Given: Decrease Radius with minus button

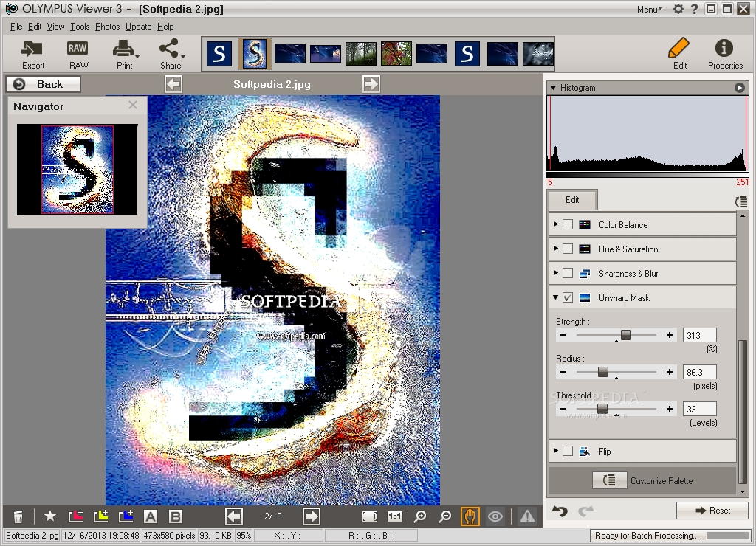Looking at the screenshot, I should tap(563, 372).
